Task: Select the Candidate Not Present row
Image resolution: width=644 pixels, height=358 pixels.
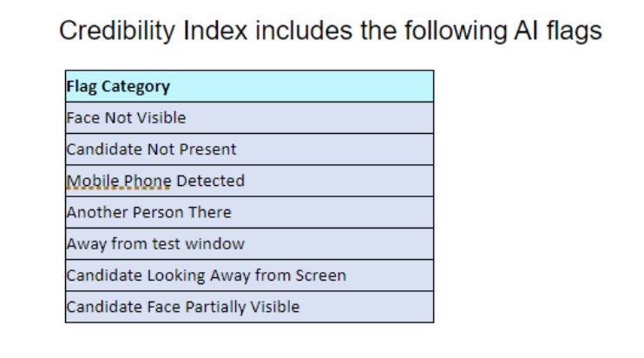Action: (x=249, y=149)
